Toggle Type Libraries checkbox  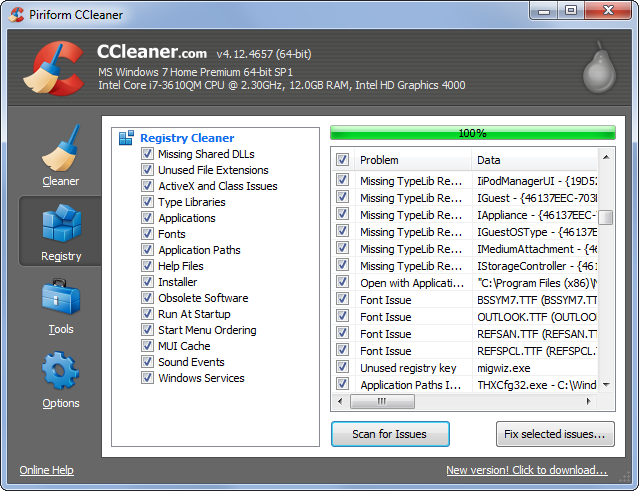[x=147, y=201]
